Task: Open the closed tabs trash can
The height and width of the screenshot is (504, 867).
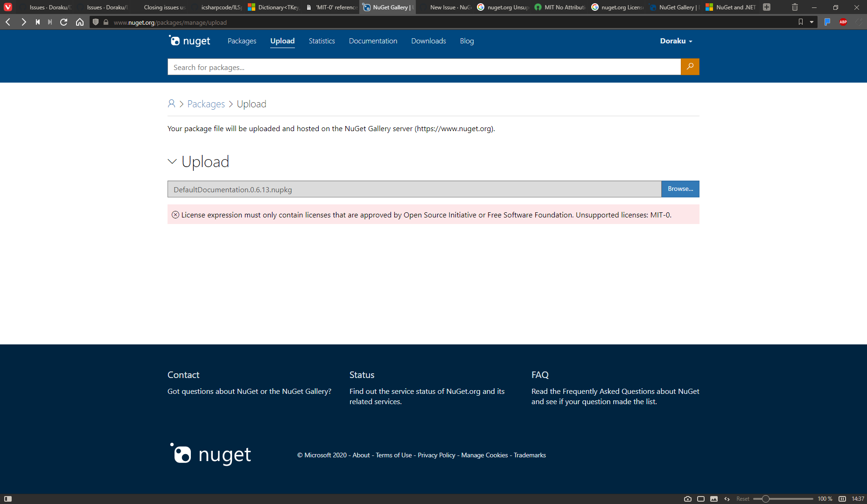Action: pos(795,7)
